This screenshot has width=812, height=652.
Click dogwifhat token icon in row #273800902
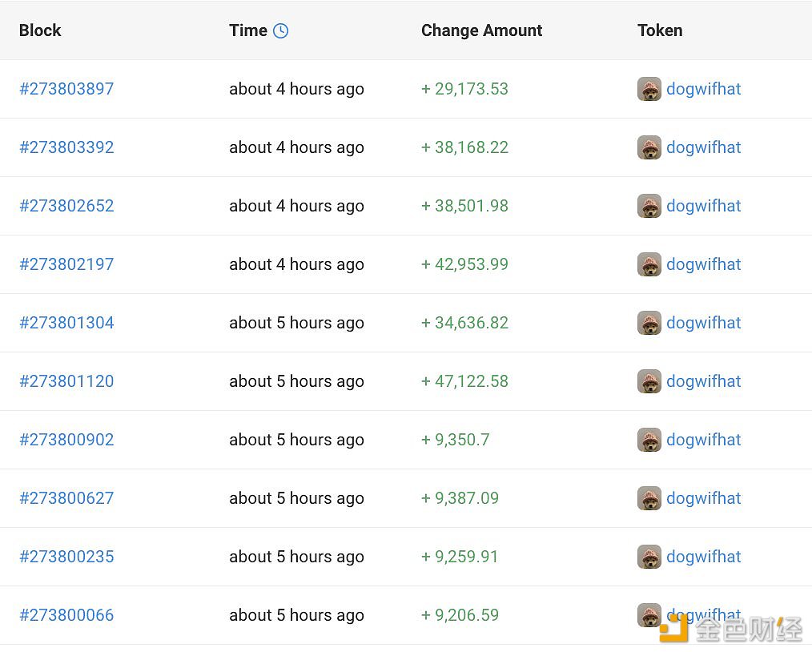[649, 441]
